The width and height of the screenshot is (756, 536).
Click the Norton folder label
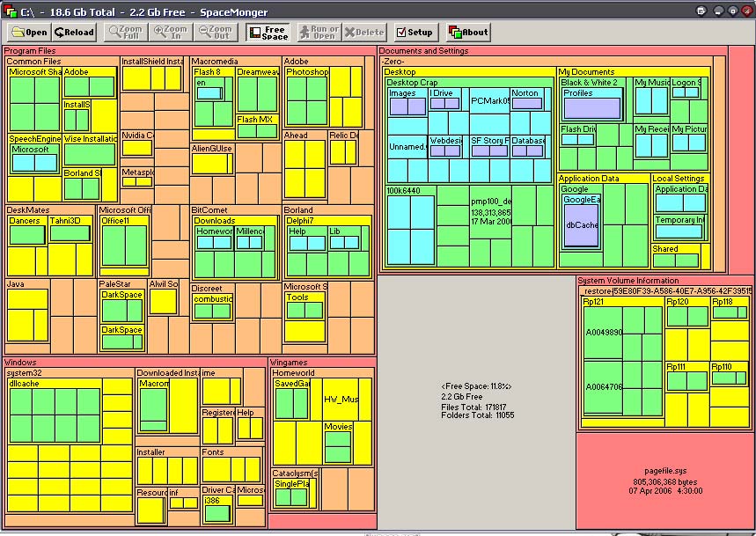525,93
